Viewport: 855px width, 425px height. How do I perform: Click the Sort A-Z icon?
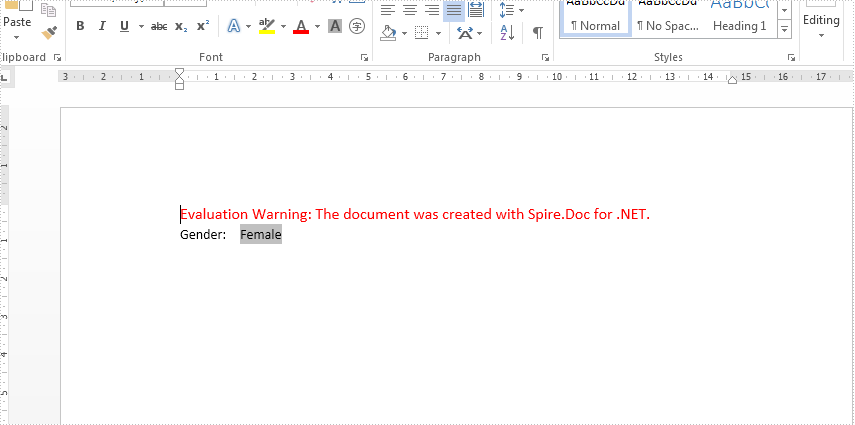click(x=507, y=33)
